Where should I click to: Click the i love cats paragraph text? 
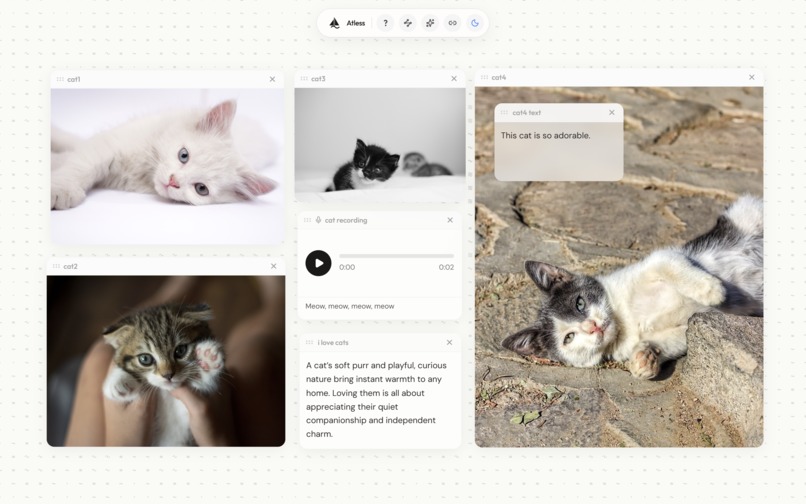[x=376, y=400]
